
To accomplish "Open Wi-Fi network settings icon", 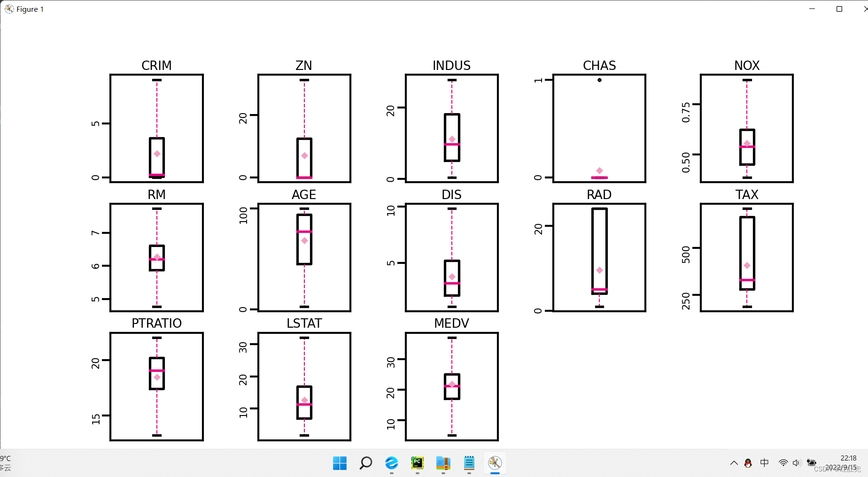I will click(x=783, y=463).
